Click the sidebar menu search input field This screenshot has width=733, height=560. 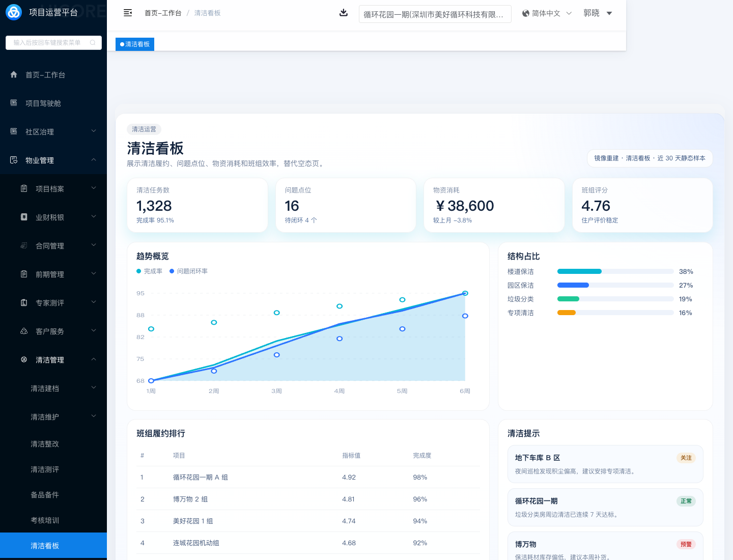[48, 43]
